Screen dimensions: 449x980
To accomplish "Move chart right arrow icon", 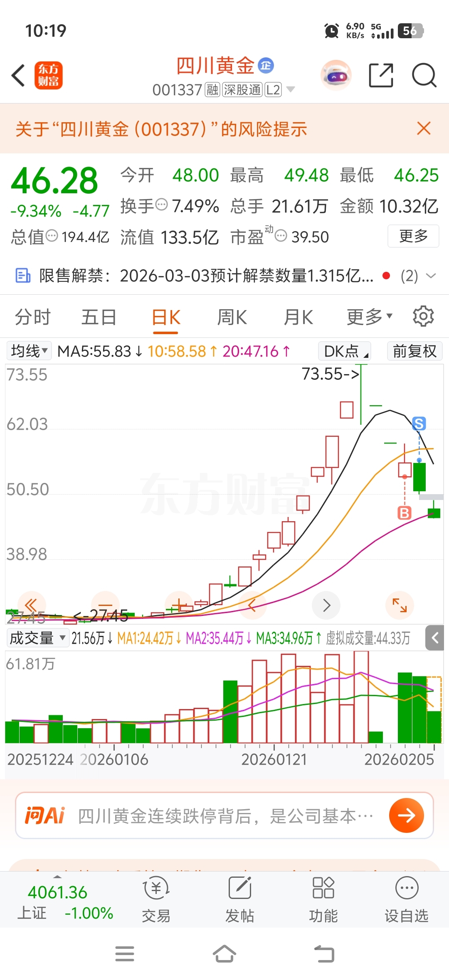I will pyautogui.click(x=326, y=605).
